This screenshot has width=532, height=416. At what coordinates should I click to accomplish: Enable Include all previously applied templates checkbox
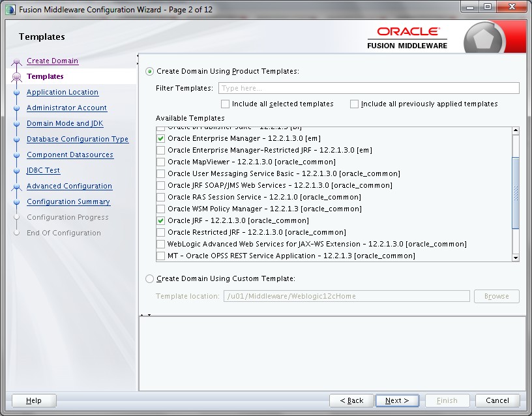[x=354, y=104]
